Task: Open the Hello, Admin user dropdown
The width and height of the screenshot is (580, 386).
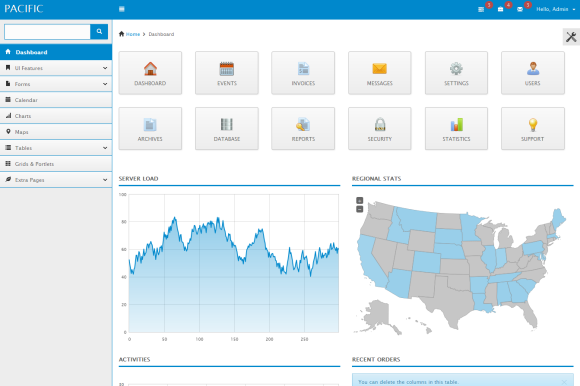Action: pyautogui.click(x=555, y=9)
